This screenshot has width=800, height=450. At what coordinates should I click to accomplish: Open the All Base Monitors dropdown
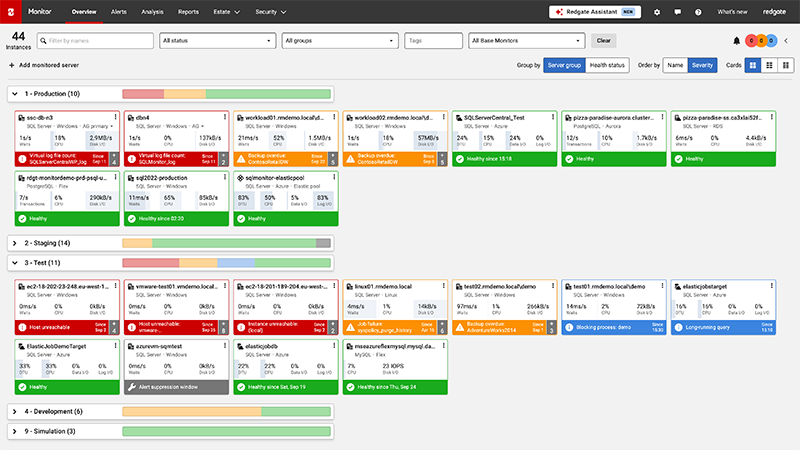[527, 40]
